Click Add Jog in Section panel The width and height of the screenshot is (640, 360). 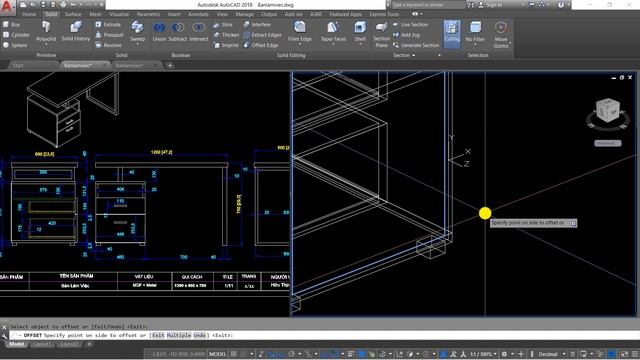(x=406, y=35)
